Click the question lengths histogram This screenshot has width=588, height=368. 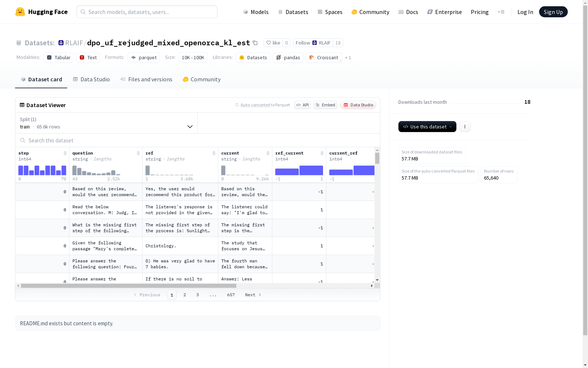[x=96, y=170]
